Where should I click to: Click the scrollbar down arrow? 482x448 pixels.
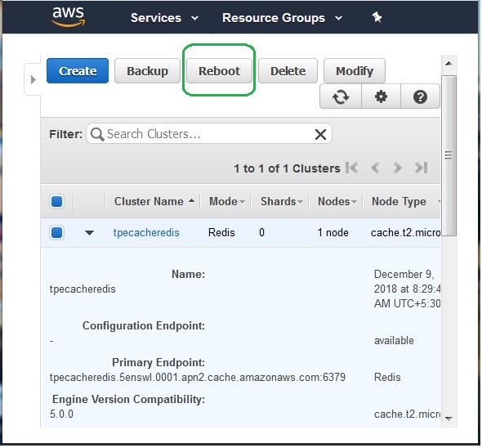(x=449, y=419)
